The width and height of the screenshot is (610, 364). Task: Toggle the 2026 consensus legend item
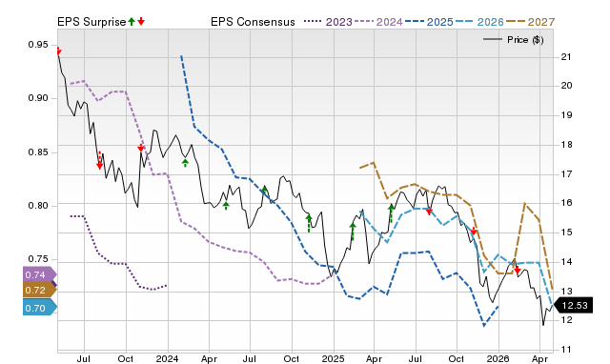[x=479, y=22]
